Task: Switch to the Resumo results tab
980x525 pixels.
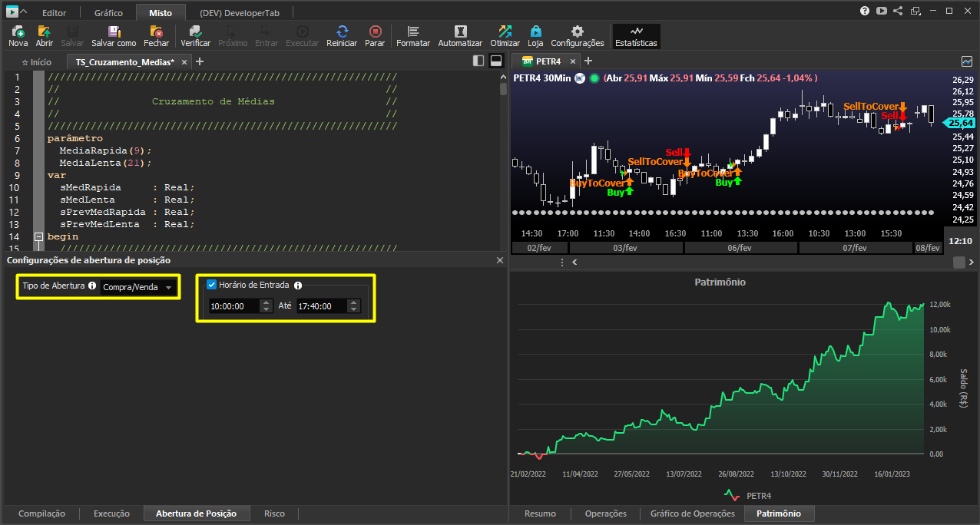Action: coord(540,513)
